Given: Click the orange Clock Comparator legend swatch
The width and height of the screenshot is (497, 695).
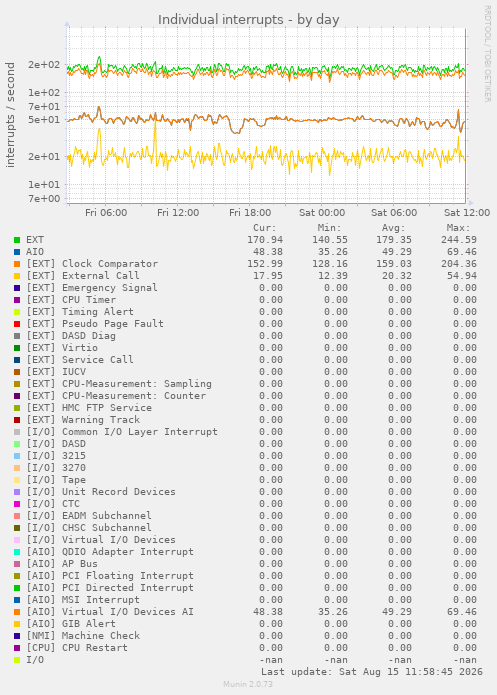Looking at the screenshot, I should point(17,264).
